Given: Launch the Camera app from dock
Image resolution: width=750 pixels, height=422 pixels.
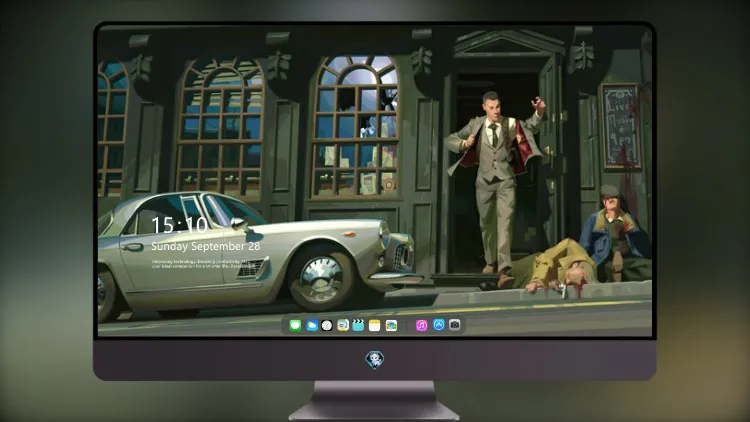Looking at the screenshot, I should coord(455,325).
